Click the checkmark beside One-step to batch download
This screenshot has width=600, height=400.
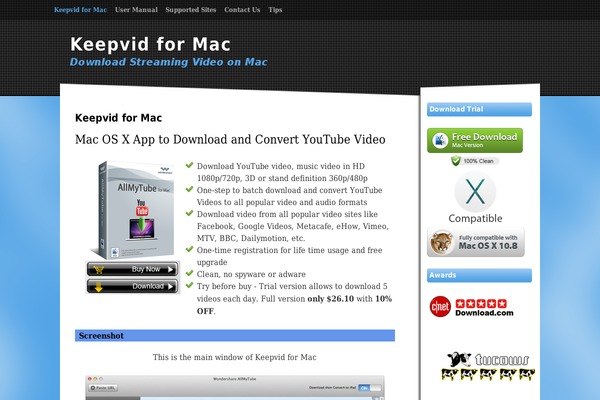point(189,189)
